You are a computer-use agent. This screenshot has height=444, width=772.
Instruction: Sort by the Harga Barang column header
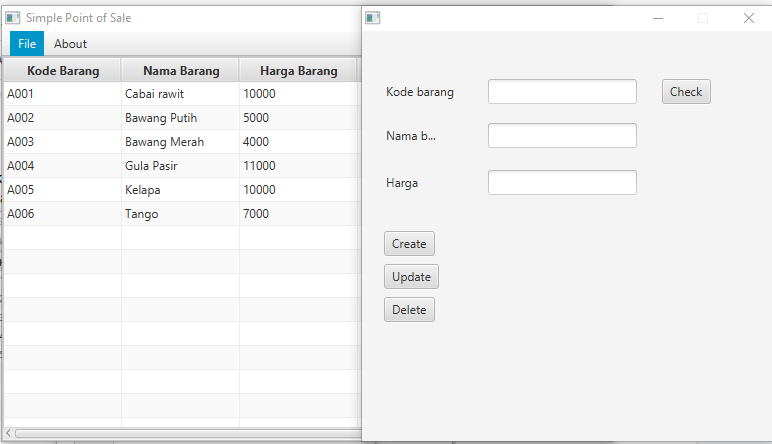pos(298,70)
